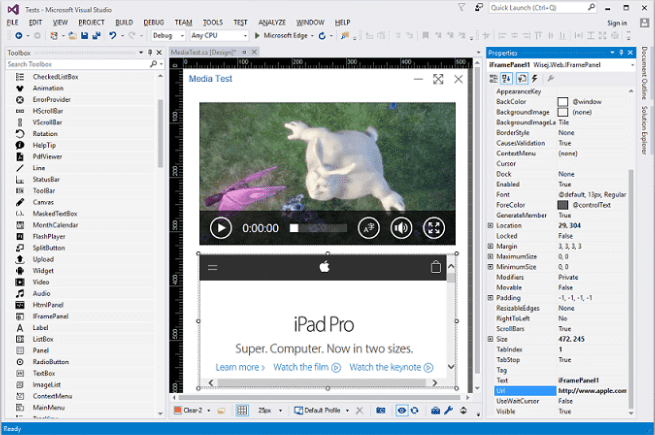Toggle the grid display in designer toolbar
The width and height of the screenshot is (655, 435).
tap(242, 410)
